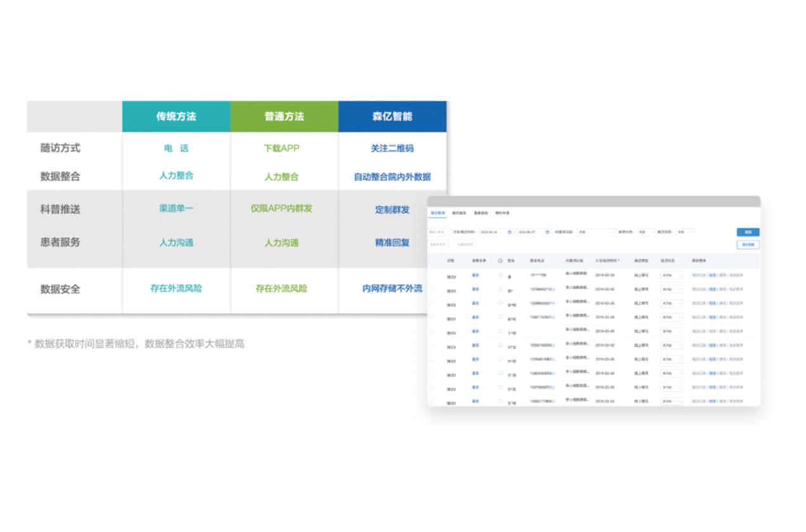Click the blue view link in the first row

[475, 275]
